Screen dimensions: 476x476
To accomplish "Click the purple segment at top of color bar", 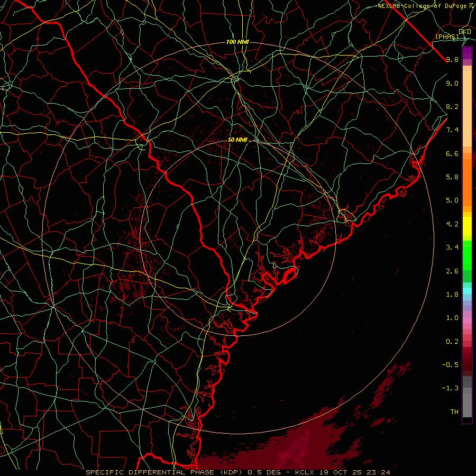I will [x=467, y=53].
